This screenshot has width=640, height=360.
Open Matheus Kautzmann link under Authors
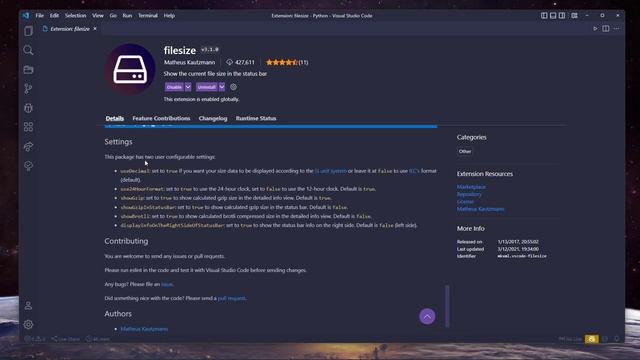[144, 329]
